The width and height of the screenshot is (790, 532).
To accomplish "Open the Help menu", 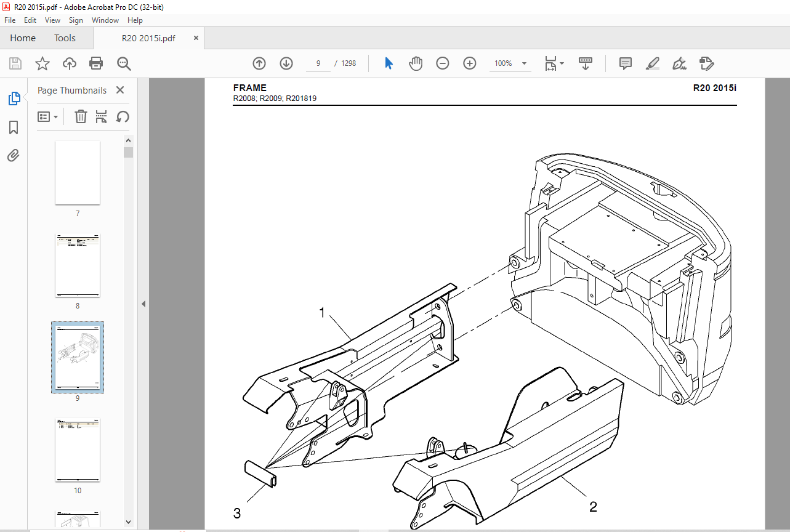I will pos(135,20).
